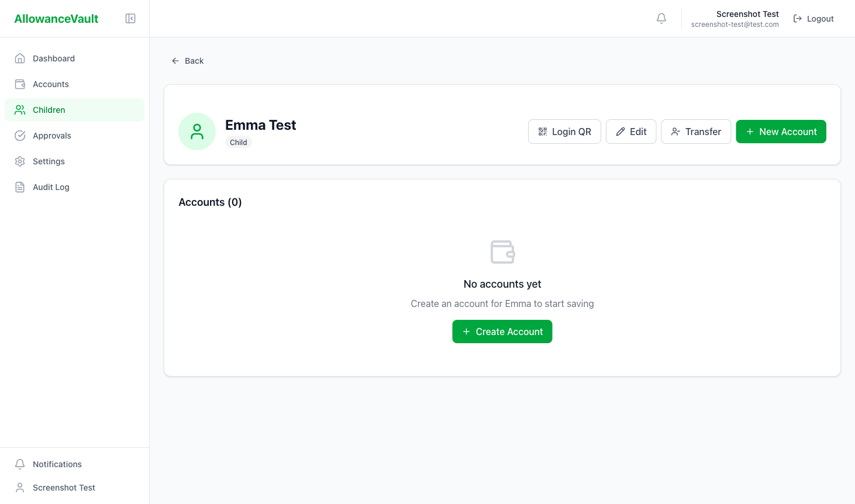Log out using the Logout button
Screen dimensions: 855x504
pos(813,19)
